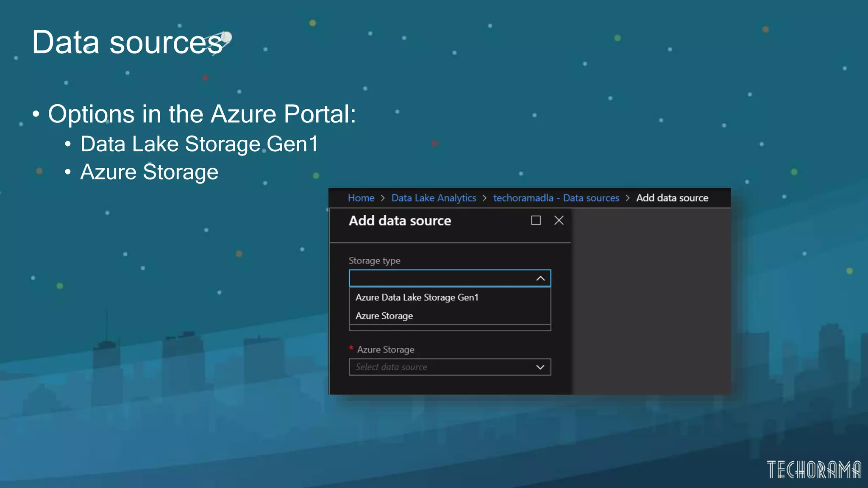868x488 pixels.
Task: Choose Azure Data Lake Storage Gen1 option
Action: tap(450, 297)
